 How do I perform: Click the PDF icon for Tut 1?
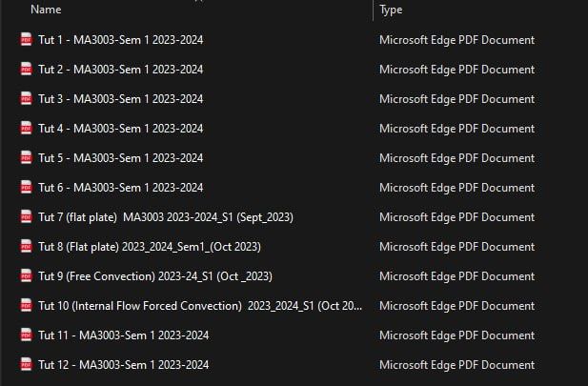click(x=27, y=39)
